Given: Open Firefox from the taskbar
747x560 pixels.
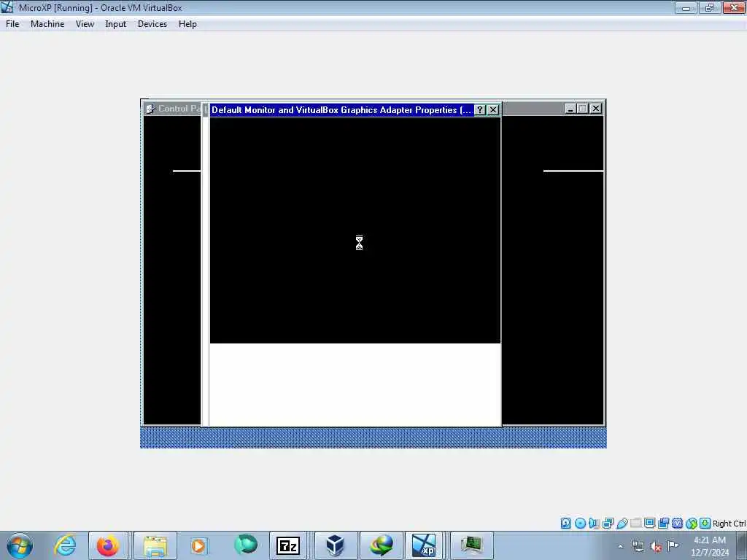Looking at the screenshot, I should click(108, 545).
